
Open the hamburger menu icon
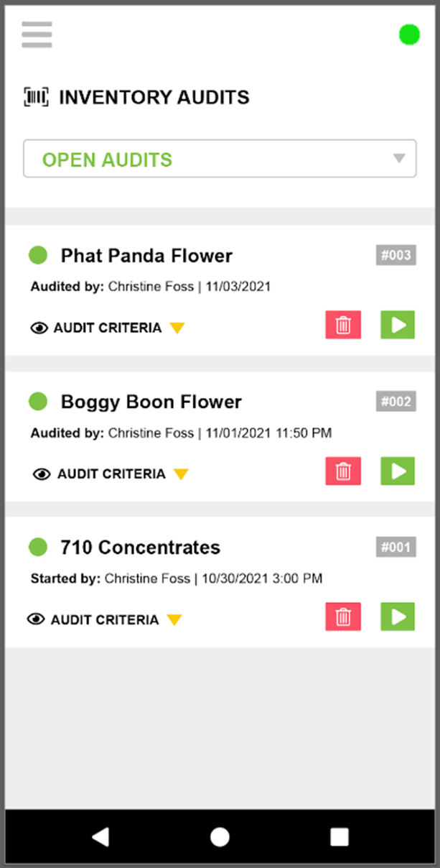tap(37, 34)
